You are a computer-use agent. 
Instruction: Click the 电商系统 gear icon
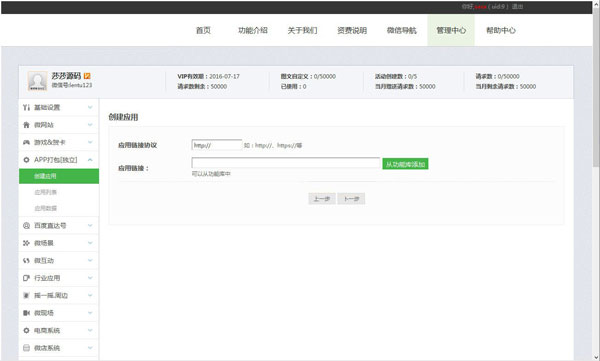[x=26, y=330]
